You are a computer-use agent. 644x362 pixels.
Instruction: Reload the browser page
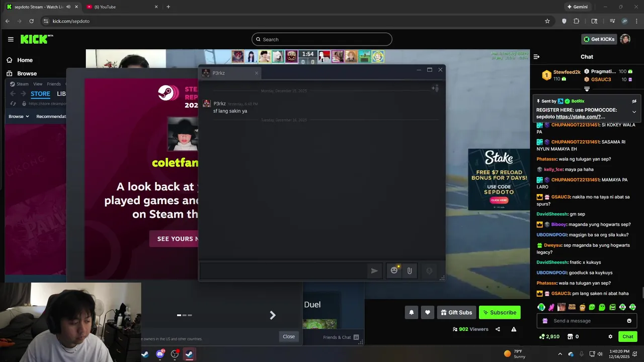pyautogui.click(x=31, y=21)
